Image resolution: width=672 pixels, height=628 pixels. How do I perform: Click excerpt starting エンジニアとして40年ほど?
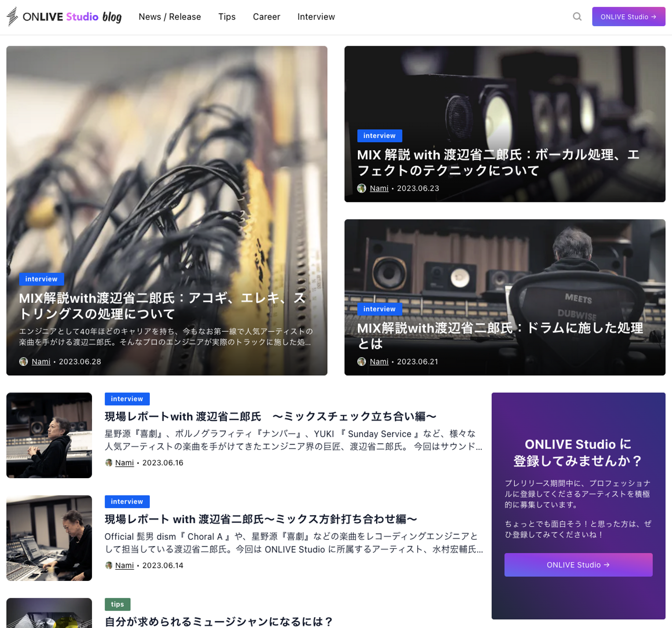166,336
